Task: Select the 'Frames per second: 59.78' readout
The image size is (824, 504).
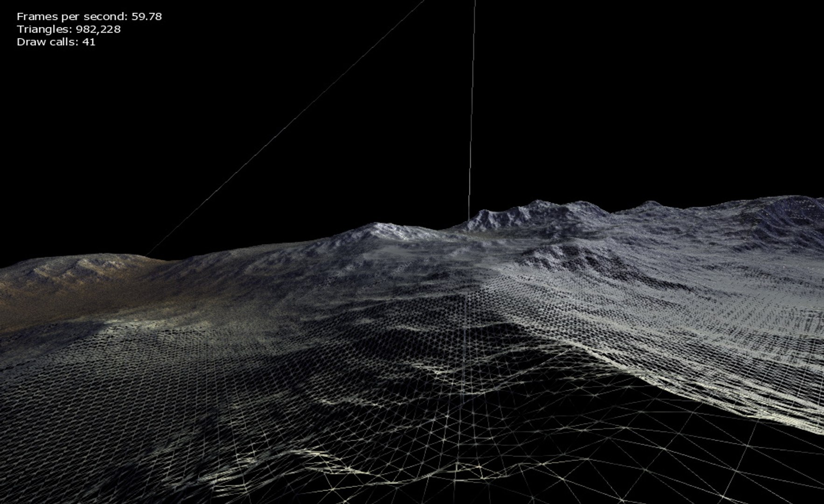Action: coord(89,17)
